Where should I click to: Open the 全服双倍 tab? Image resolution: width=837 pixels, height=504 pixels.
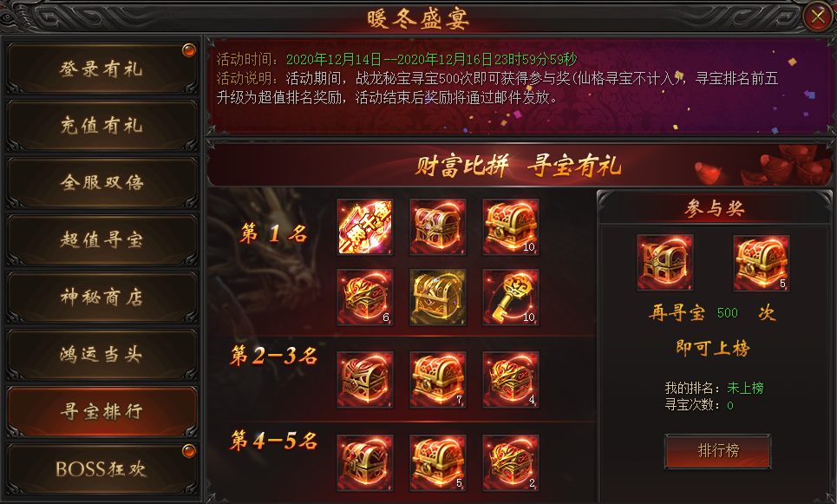click(102, 183)
